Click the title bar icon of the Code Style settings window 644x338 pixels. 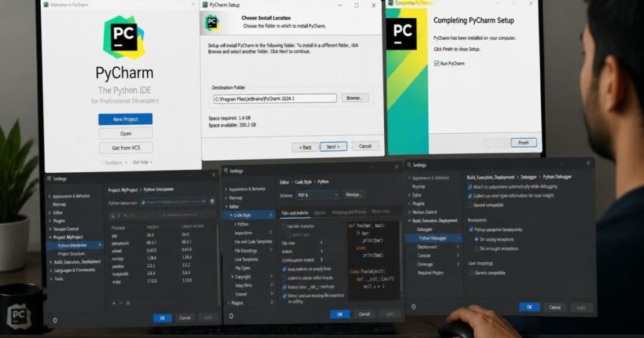[x=226, y=171]
